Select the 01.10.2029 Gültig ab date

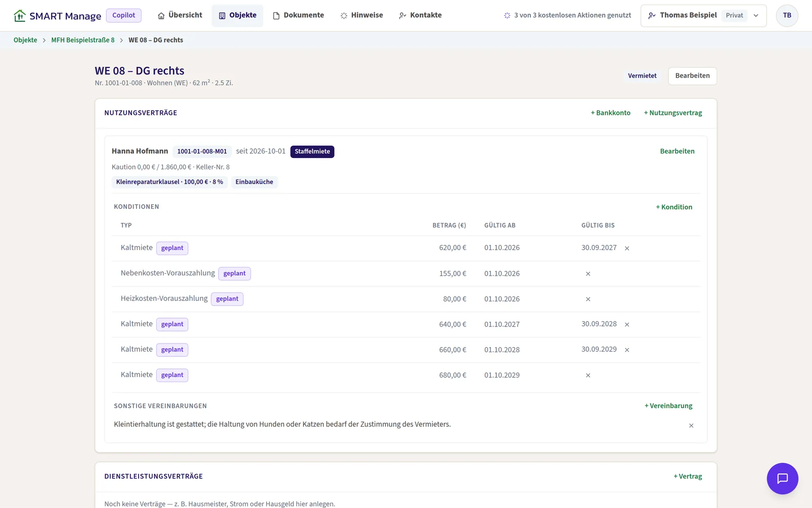pyautogui.click(x=502, y=375)
